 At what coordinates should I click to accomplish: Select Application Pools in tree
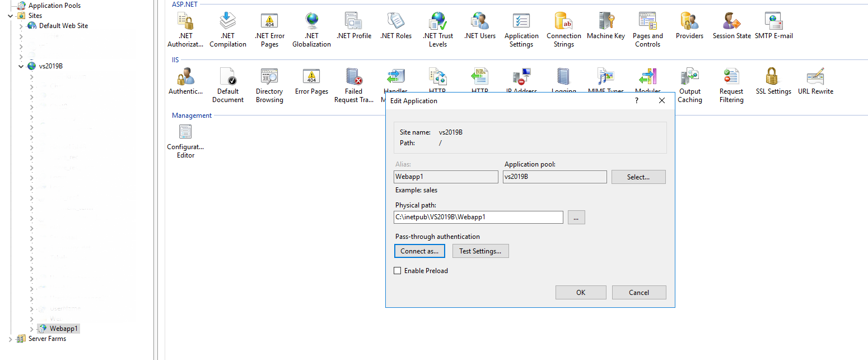pyautogui.click(x=54, y=6)
